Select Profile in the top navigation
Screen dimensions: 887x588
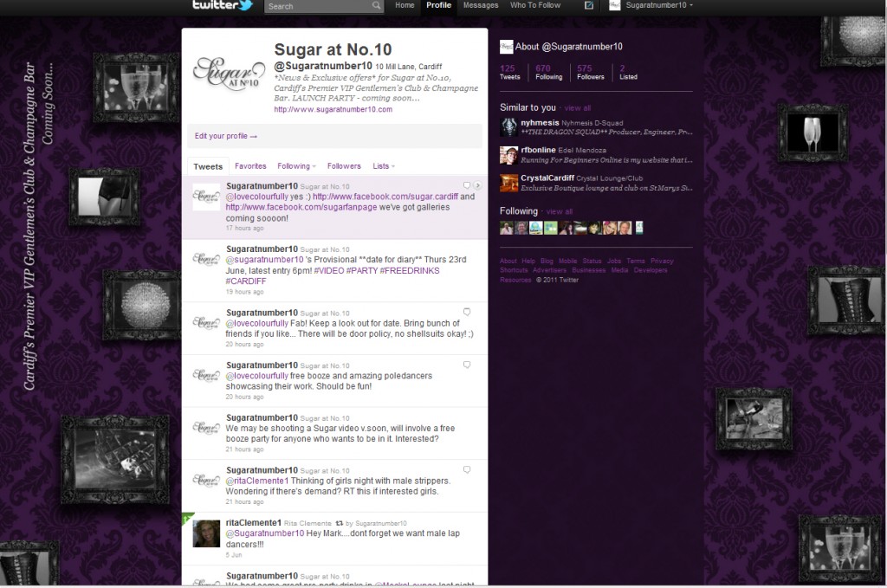438,5
